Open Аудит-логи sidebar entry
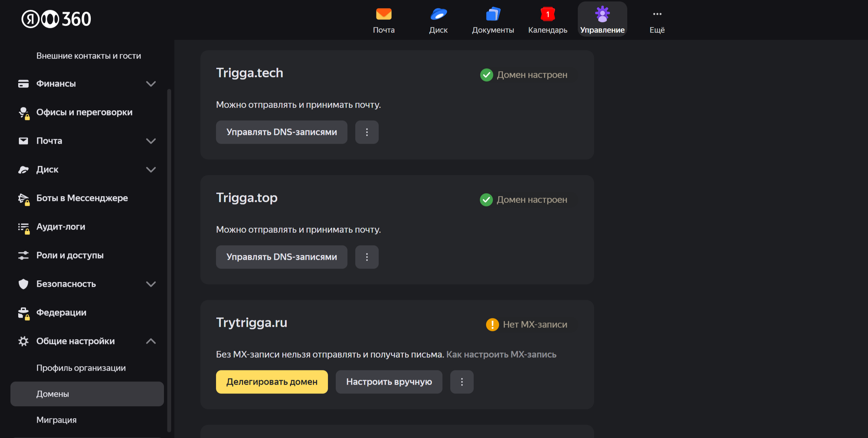This screenshot has height=438, width=868. point(61,227)
